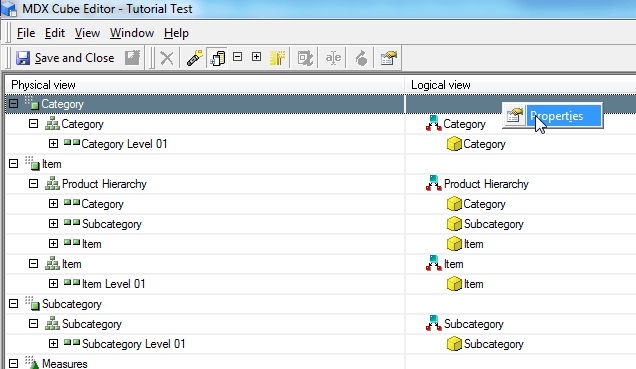
Task: Click the Properties icon in the toolbar
Action: 388,58
